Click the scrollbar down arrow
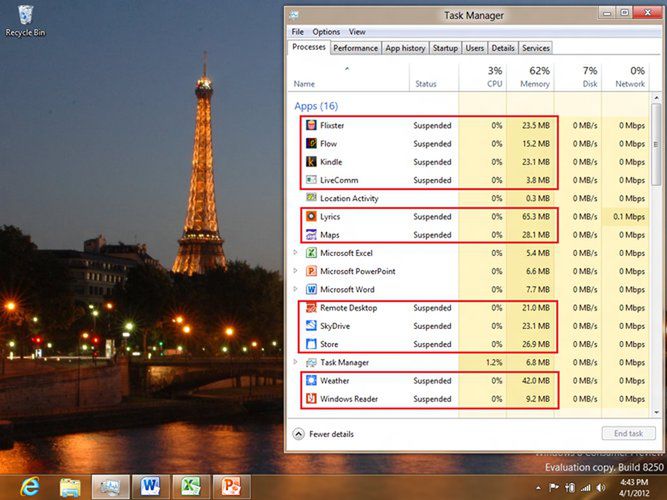 point(656,412)
